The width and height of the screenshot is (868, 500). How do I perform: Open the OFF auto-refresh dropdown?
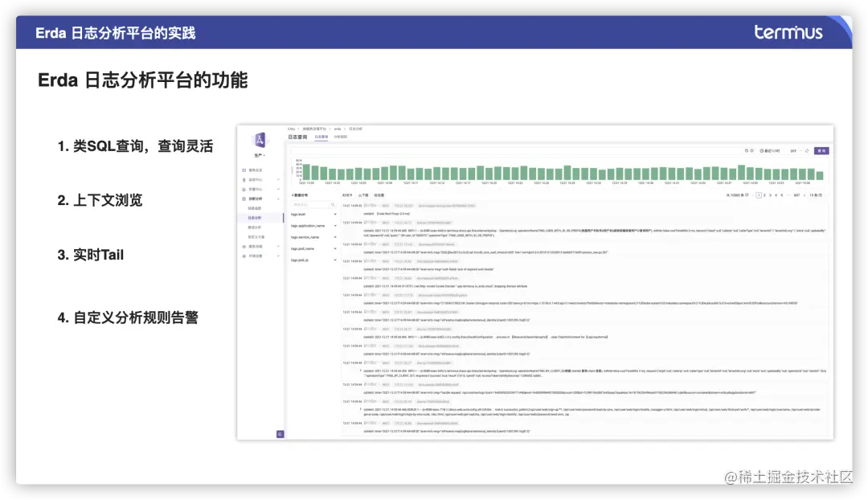[x=794, y=150]
